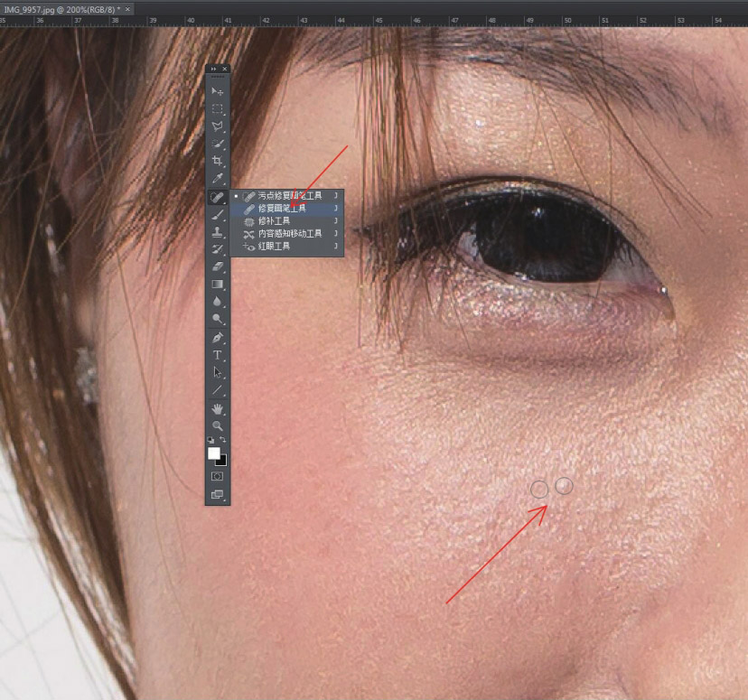The width and height of the screenshot is (748, 700).
Task: Swap foreground and background colors
Action: [224, 440]
